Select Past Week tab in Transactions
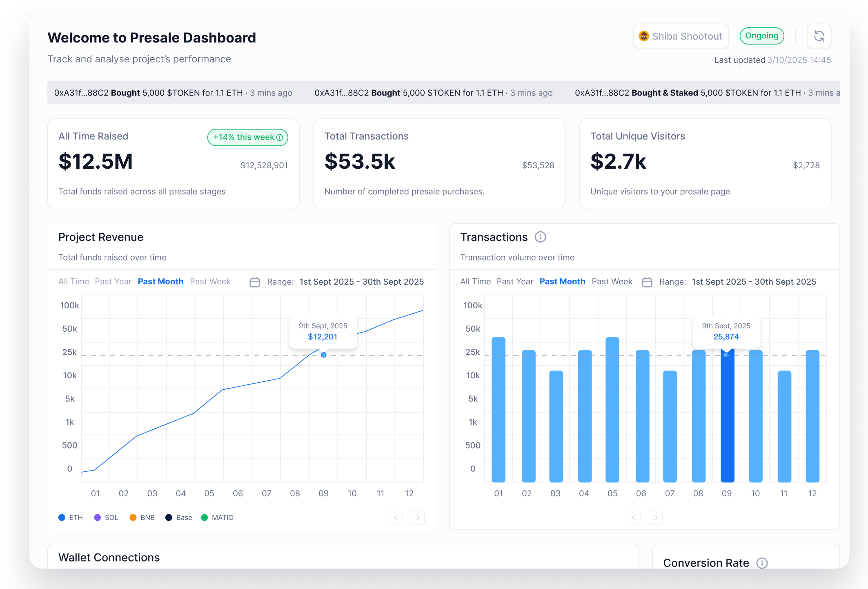The width and height of the screenshot is (868, 589). 612,281
